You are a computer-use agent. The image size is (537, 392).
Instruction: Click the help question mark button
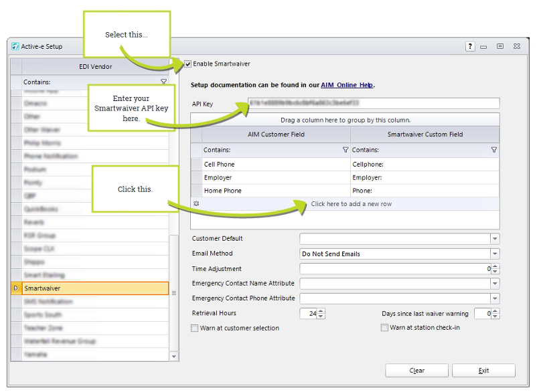click(470, 46)
